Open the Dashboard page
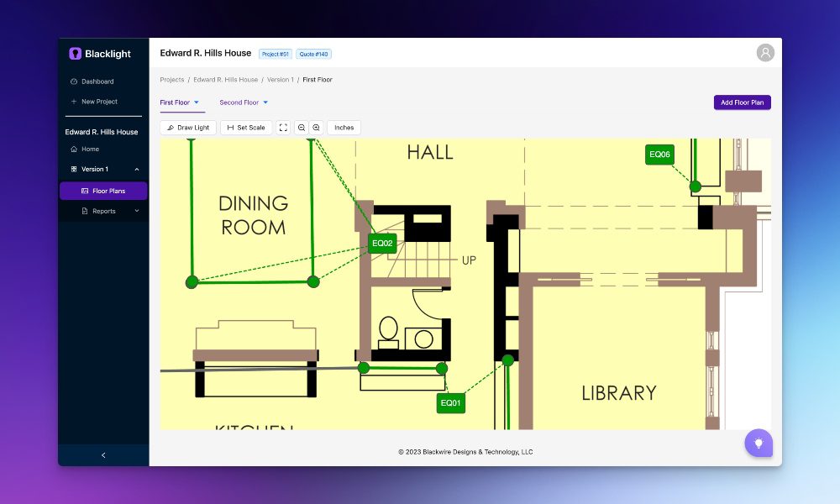The image size is (840, 504). 97,81
